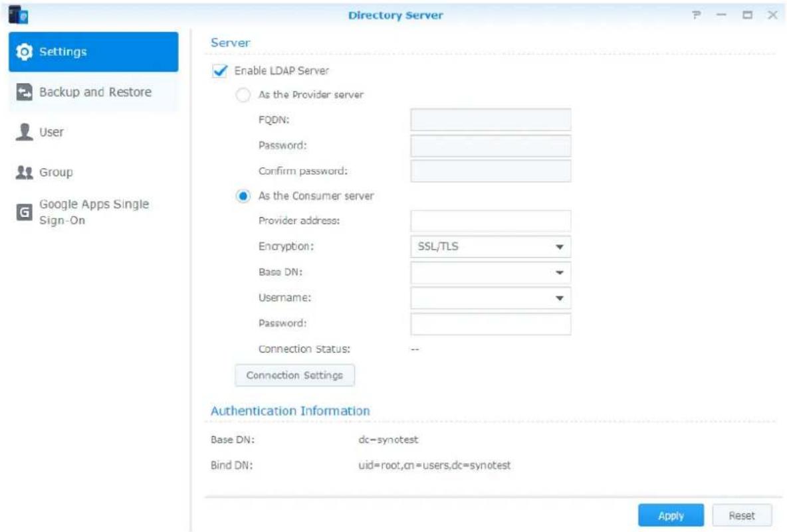The height and width of the screenshot is (532, 787).
Task: Click the Google Apps G icon
Action: tap(24, 212)
